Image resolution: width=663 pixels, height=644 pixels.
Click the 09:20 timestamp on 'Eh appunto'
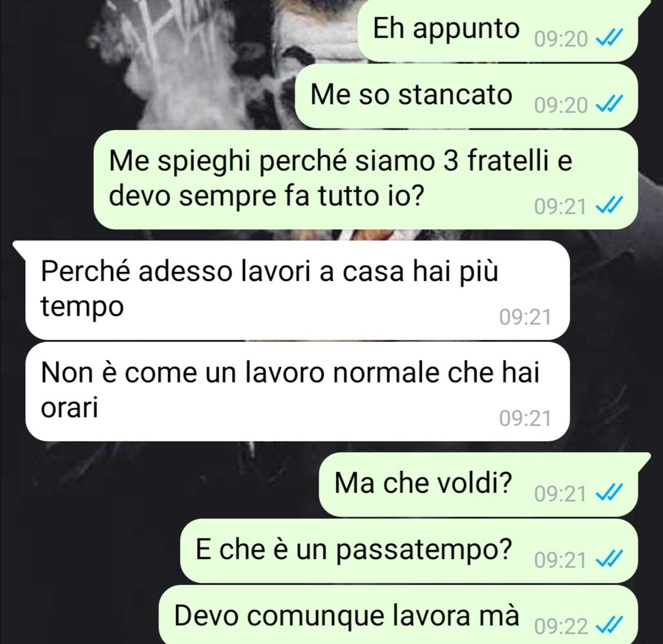pos(560,39)
